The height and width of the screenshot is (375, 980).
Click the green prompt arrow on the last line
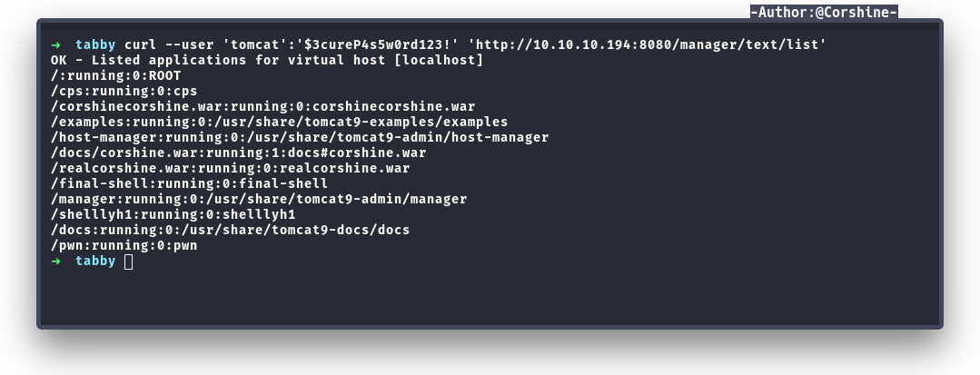click(56, 261)
